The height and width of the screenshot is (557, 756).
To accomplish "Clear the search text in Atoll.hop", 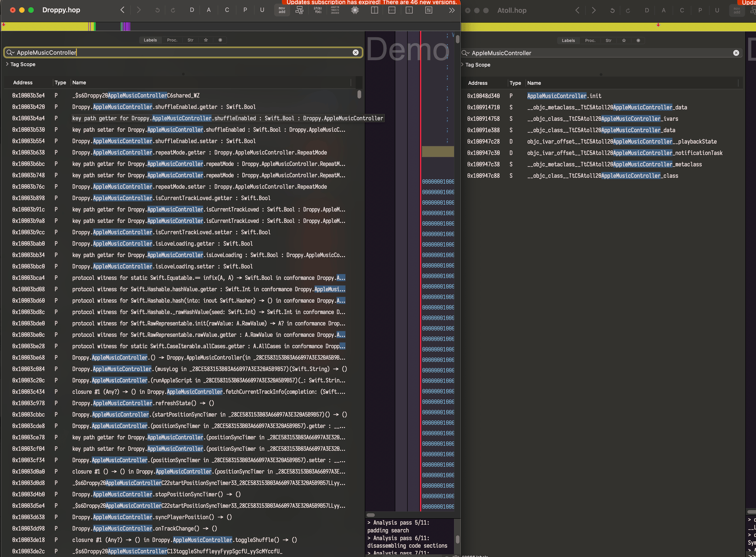I will point(736,53).
